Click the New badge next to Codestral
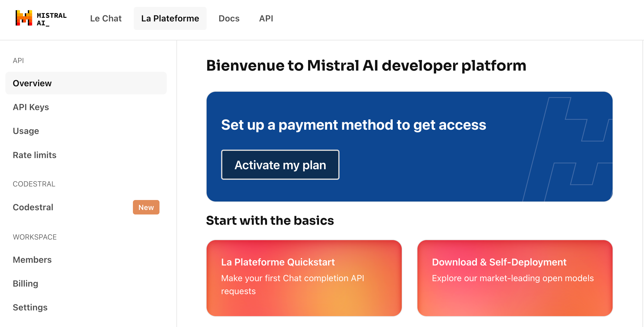Screen dimensions: 644x327 (146, 207)
